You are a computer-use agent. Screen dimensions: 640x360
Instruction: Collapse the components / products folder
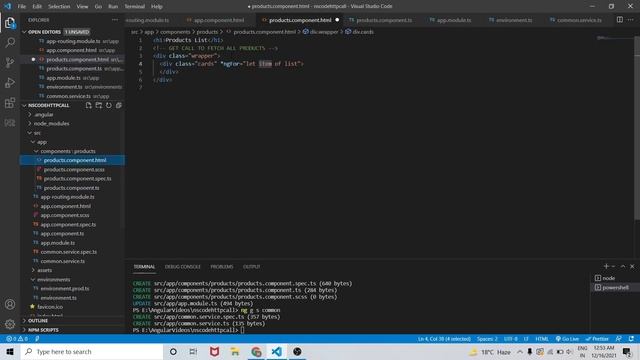[67, 151]
